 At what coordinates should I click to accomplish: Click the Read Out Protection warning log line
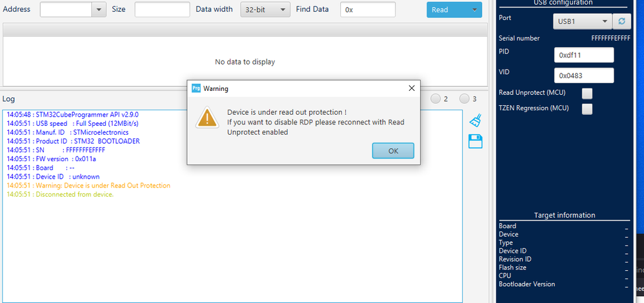point(88,186)
